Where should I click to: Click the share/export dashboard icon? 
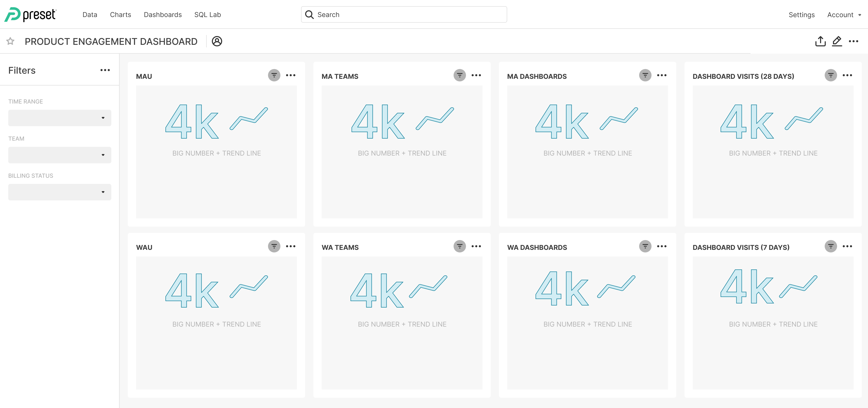coord(820,41)
